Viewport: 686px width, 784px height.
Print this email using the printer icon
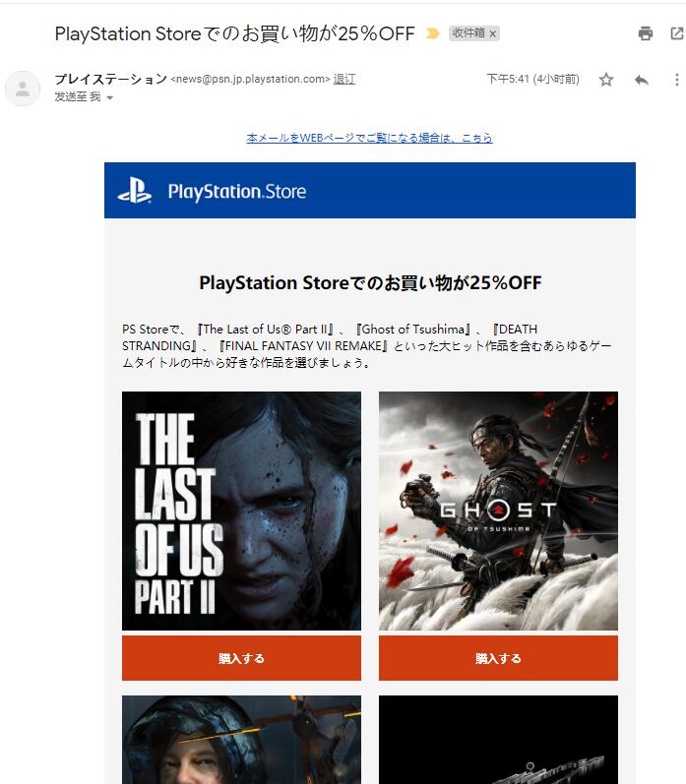coord(646,33)
